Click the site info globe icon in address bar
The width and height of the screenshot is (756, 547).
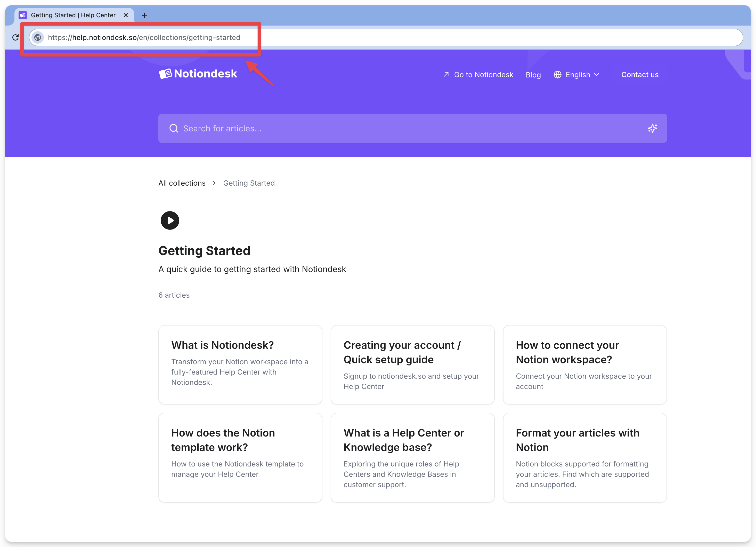coord(38,37)
